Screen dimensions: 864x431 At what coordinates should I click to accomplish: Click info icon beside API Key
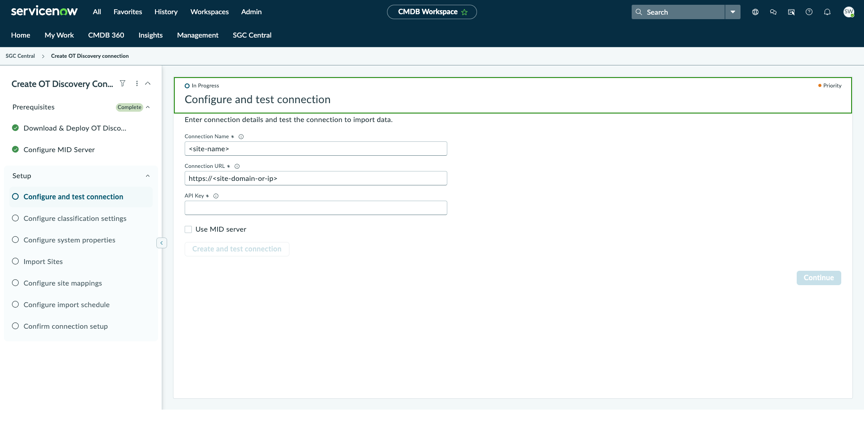[216, 196]
